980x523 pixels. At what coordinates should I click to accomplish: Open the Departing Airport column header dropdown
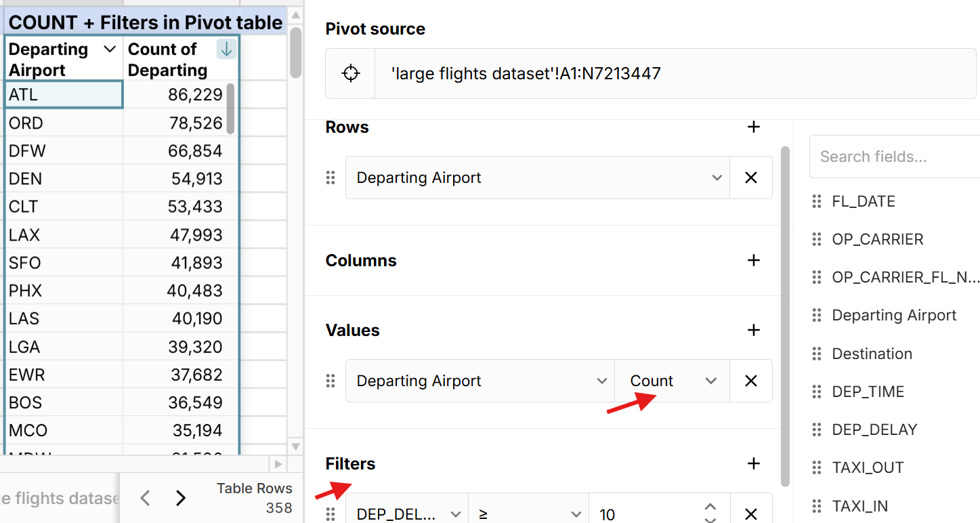[110, 49]
